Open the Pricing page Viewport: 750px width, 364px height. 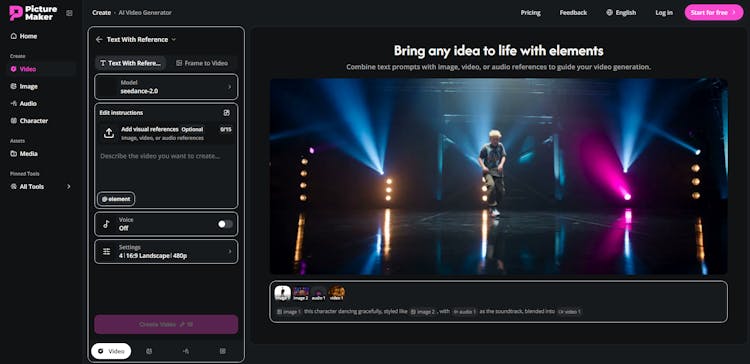pyautogui.click(x=530, y=13)
